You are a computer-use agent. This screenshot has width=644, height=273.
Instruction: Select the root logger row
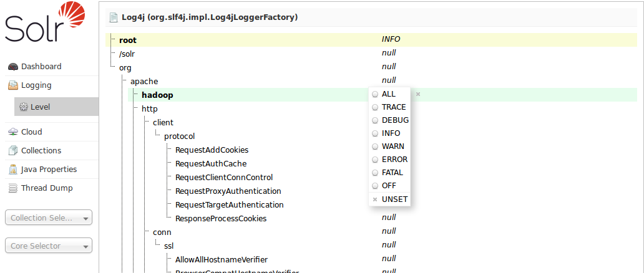pos(128,40)
